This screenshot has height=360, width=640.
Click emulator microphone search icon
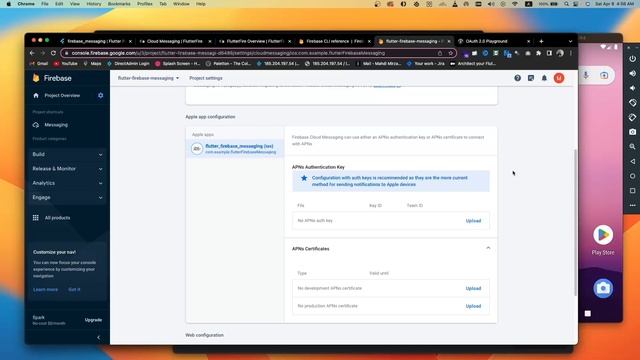click(x=586, y=76)
